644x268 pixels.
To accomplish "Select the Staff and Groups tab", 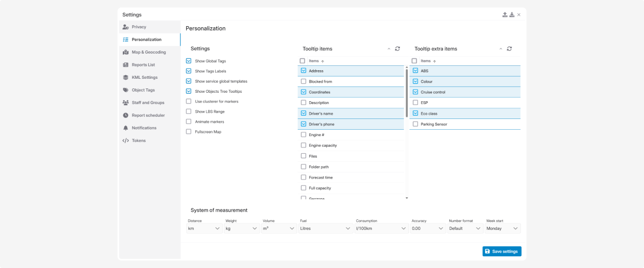I will tap(148, 102).
